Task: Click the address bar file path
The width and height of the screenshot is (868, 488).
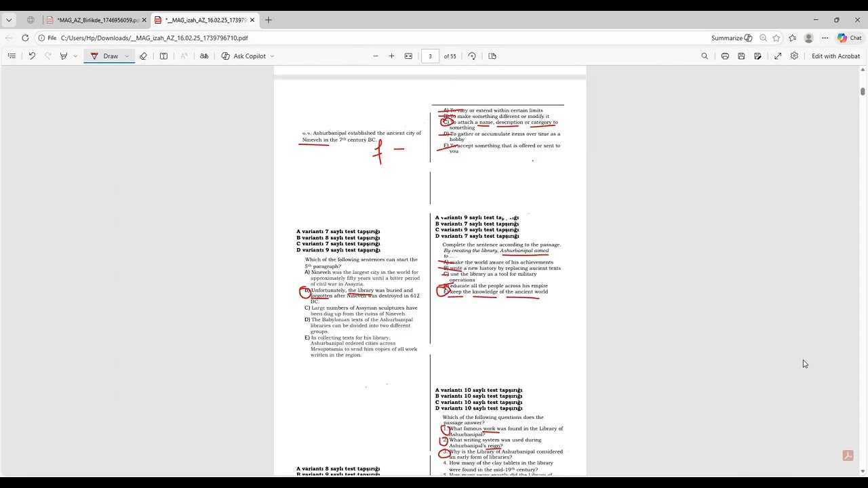Action: 154,38
